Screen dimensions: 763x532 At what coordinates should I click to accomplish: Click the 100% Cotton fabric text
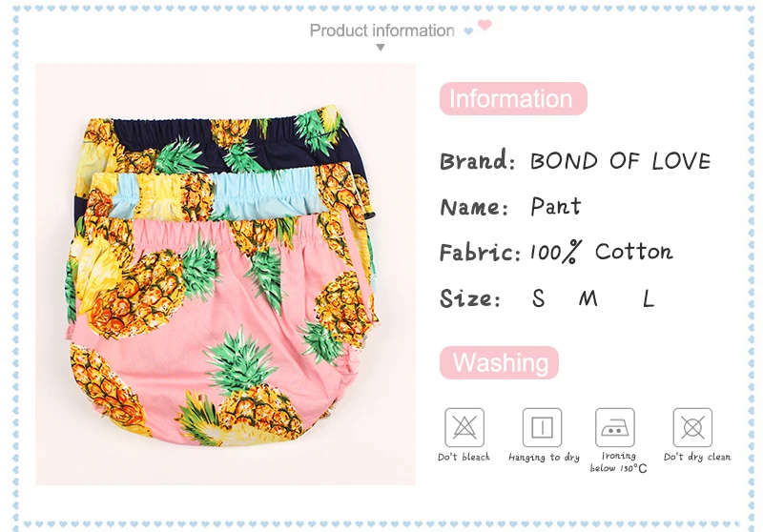click(x=602, y=252)
